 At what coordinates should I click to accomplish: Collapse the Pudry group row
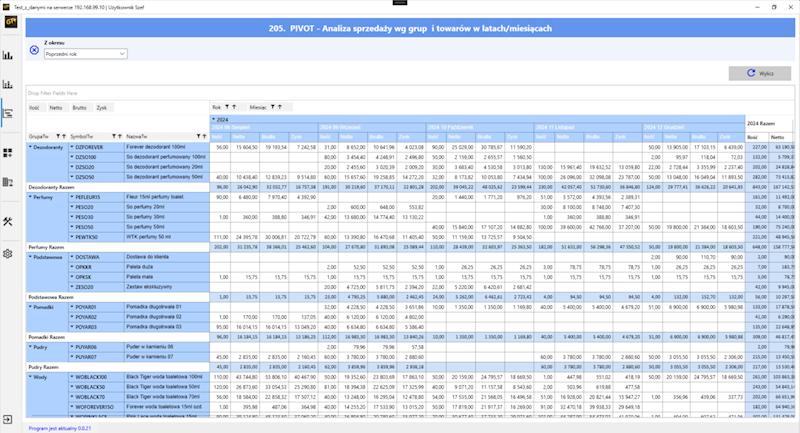(x=30, y=347)
